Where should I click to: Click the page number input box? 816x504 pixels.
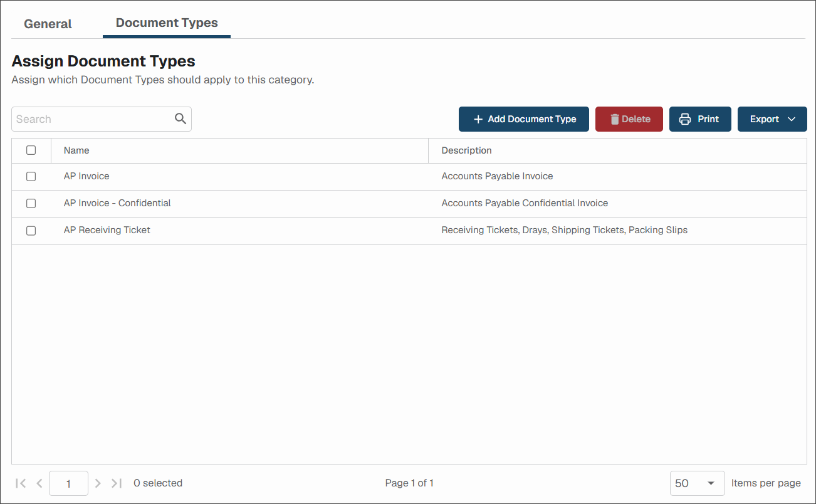click(68, 483)
